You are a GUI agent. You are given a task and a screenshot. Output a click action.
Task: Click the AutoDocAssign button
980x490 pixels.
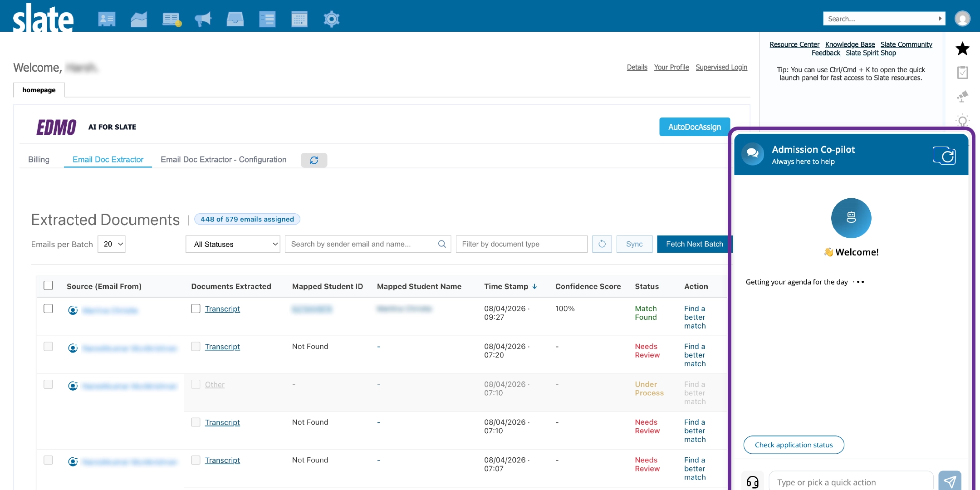click(x=694, y=127)
